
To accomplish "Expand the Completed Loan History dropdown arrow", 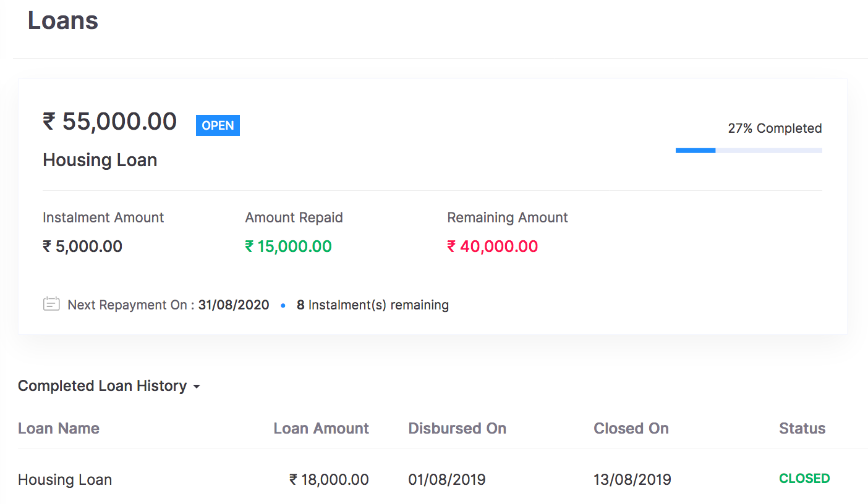I will coord(197,387).
